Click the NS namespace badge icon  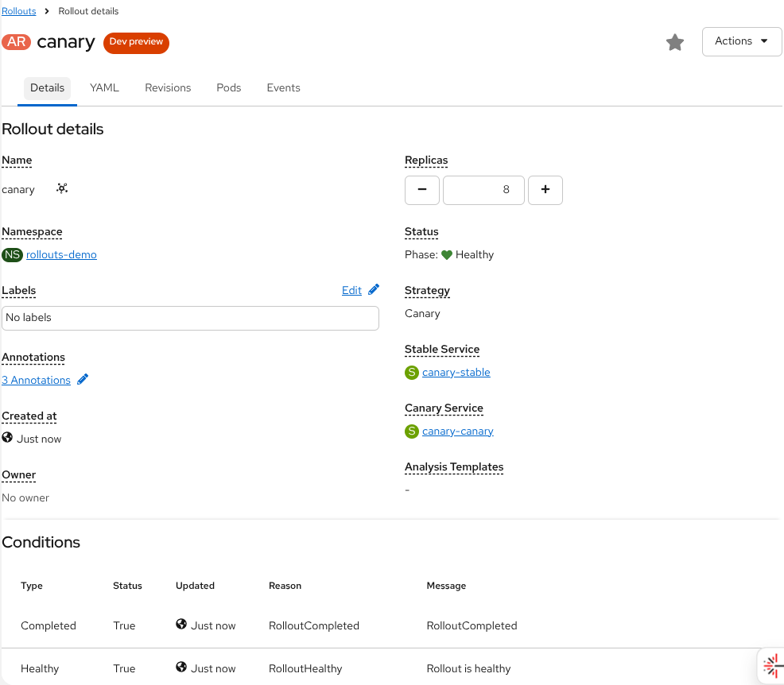[12, 255]
